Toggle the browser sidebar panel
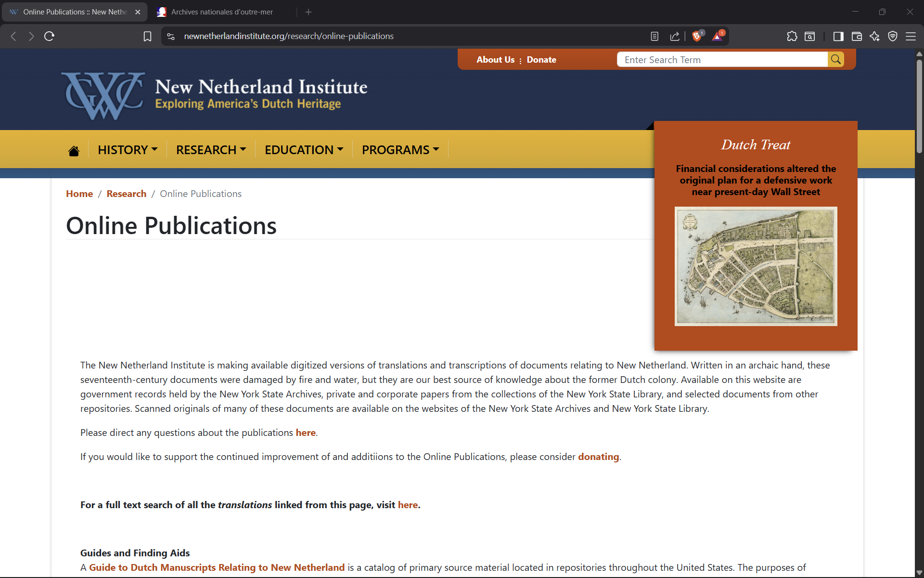Viewport: 924px width, 578px height. click(838, 36)
